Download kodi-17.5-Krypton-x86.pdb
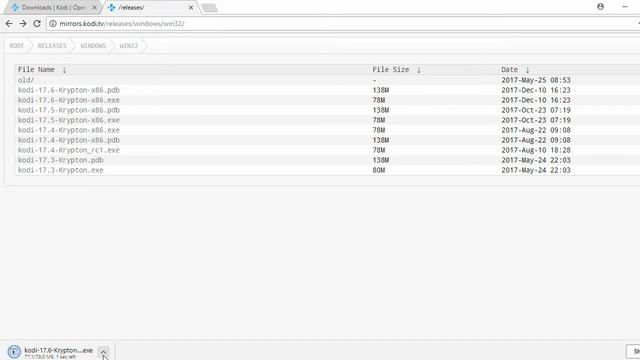Screen dimensions: 640x360 [x=69, y=110]
